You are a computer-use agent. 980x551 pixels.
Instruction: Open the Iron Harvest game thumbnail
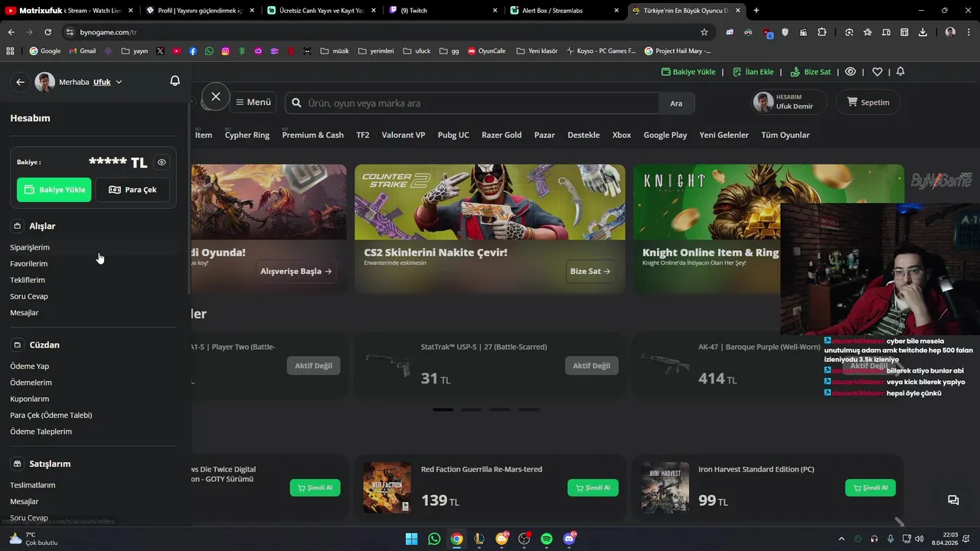pyautogui.click(x=665, y=487)
